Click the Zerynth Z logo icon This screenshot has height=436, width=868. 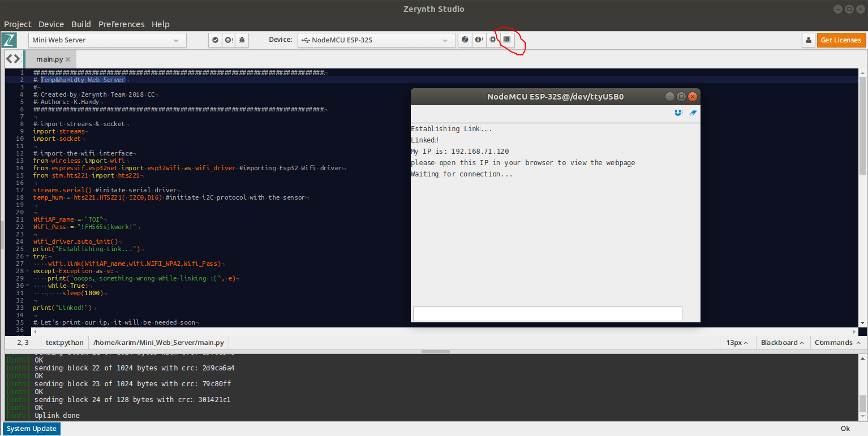click(8, 40)
